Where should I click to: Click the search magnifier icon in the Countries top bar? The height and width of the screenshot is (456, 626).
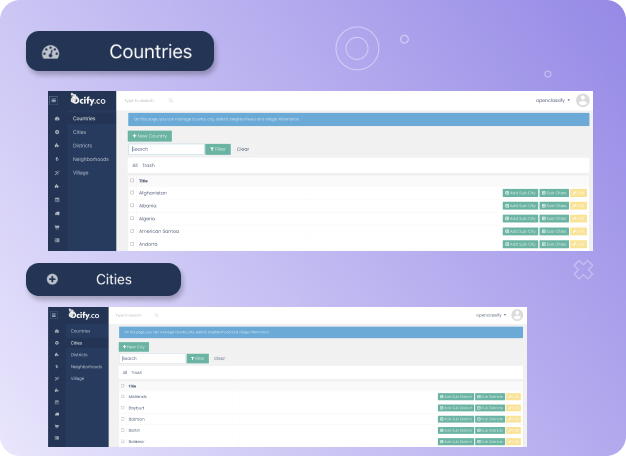[171, 101]
